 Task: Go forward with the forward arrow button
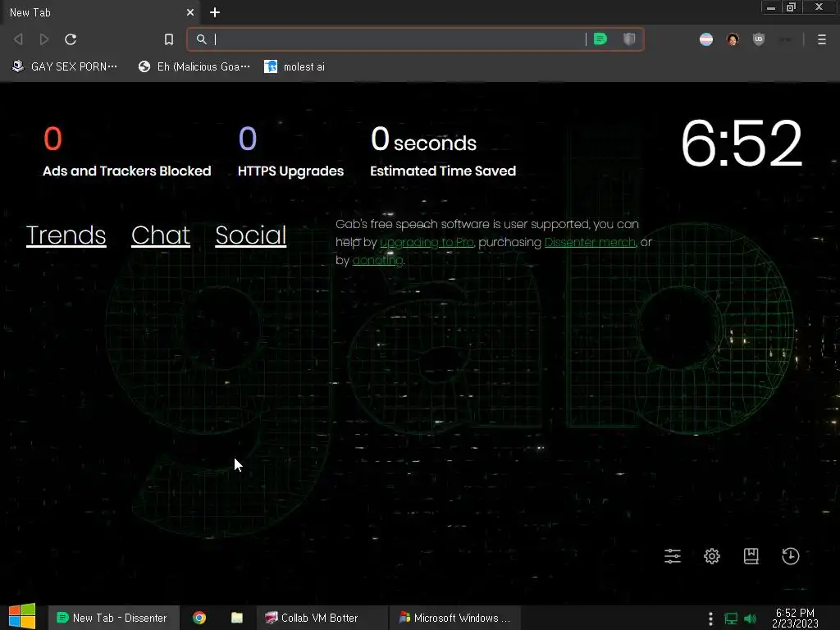click(x=44, y=39)
